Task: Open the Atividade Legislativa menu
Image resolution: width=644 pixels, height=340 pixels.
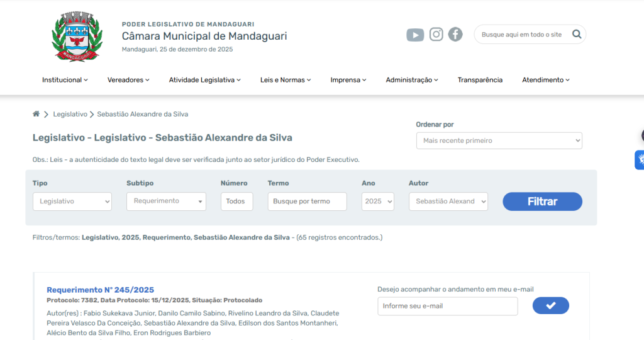Action: click(205, 80)
